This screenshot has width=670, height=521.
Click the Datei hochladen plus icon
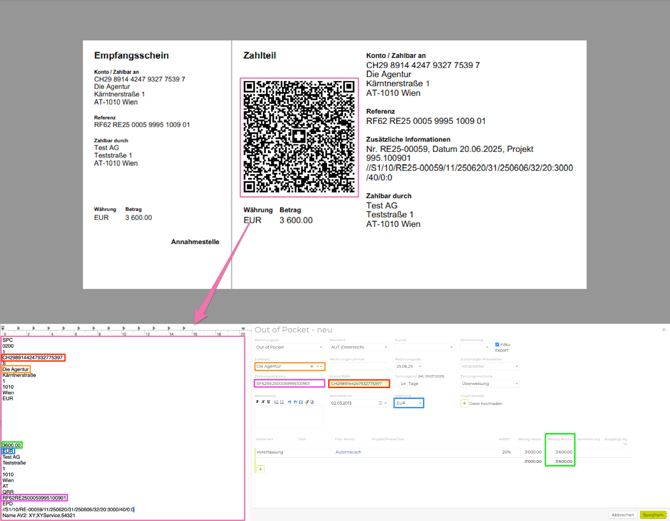pyautogui.click(x=463, y=404)
